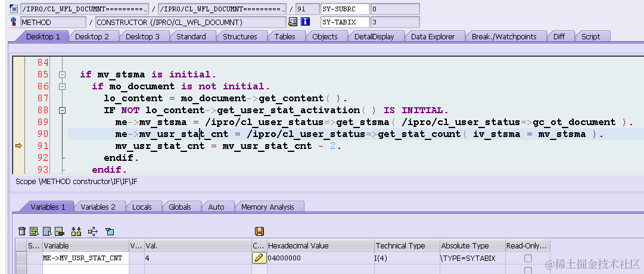Open the Standard tab

pyautogui.click(x=191, y=36)
